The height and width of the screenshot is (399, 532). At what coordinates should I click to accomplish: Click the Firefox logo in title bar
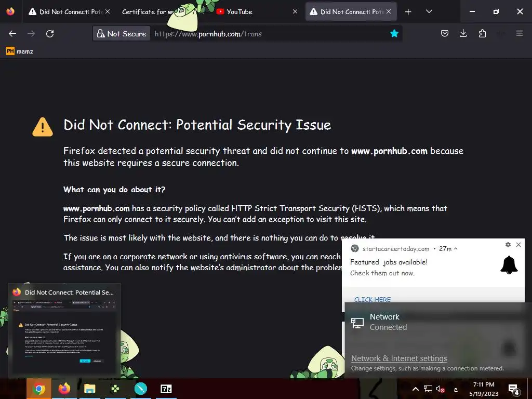pos(10,11)
